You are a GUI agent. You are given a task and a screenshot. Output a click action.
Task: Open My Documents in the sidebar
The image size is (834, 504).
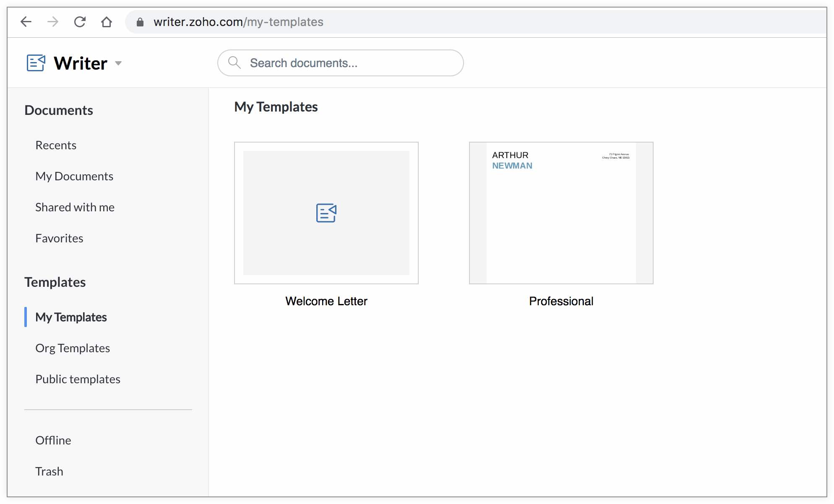[x=74, y=176]
